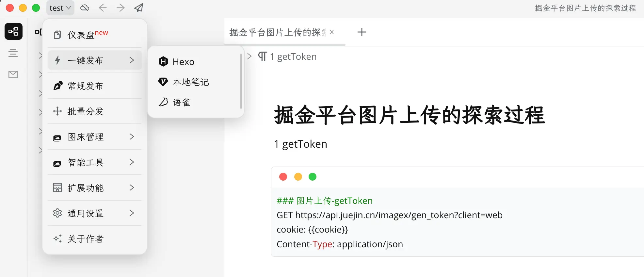This screenshot has height=277, width=644.
Task: Click the store icon of 扩展功能
Action: pyautogui.click(x=57, y=187)
